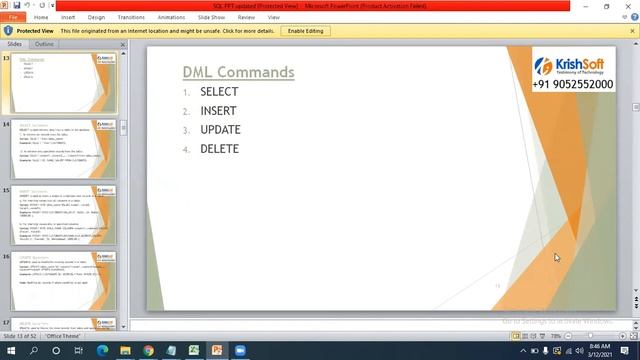Click the Enable Editing button
The image size is (640, 360).
[x=305, y=31]
